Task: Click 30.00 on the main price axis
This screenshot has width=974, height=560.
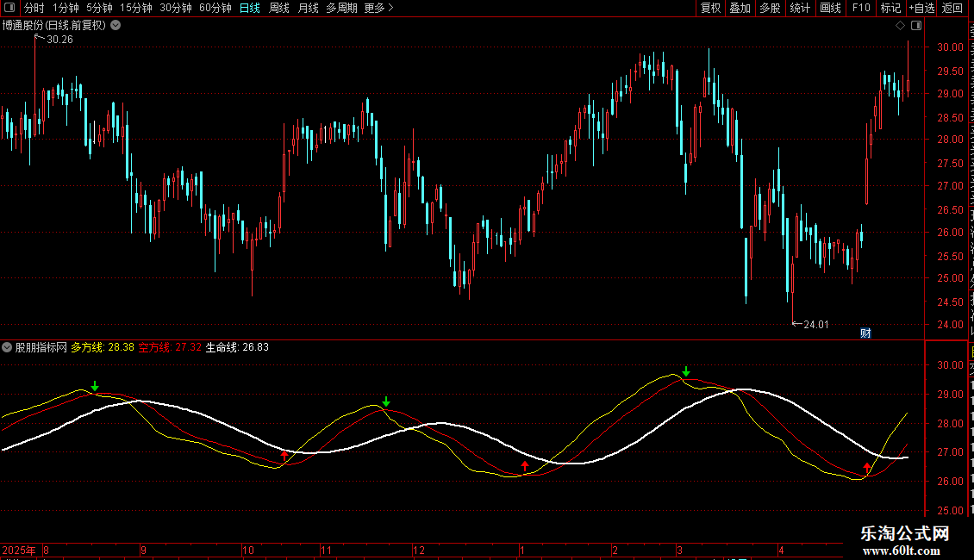Action: pyautogui.click(x=951, y=47)
